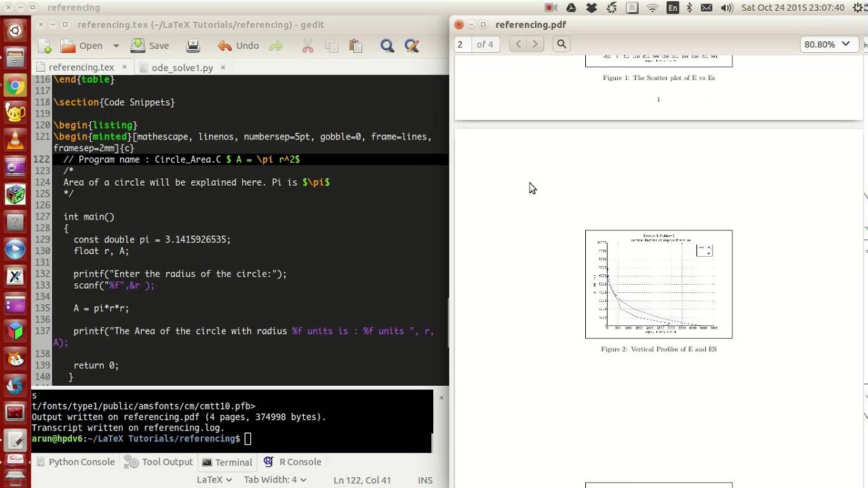Undo the last edit in gedit
This screenshot has width=868, height=488.
tap(238, 46)
